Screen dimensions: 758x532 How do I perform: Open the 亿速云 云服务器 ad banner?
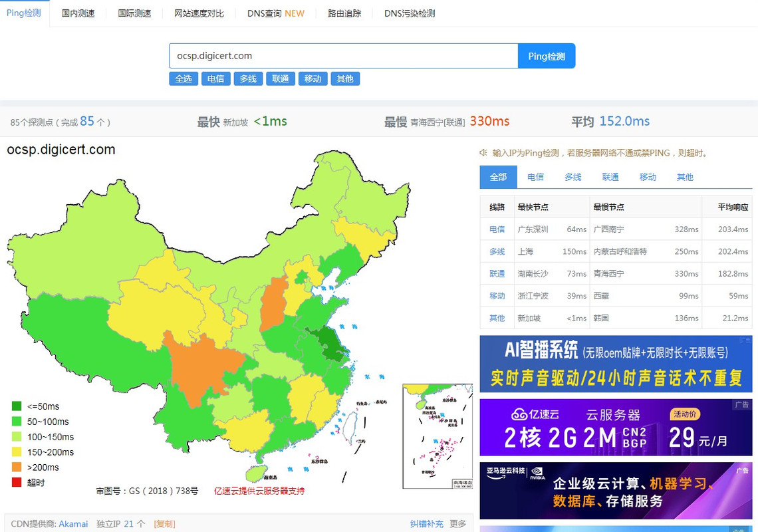pos(616,428)
